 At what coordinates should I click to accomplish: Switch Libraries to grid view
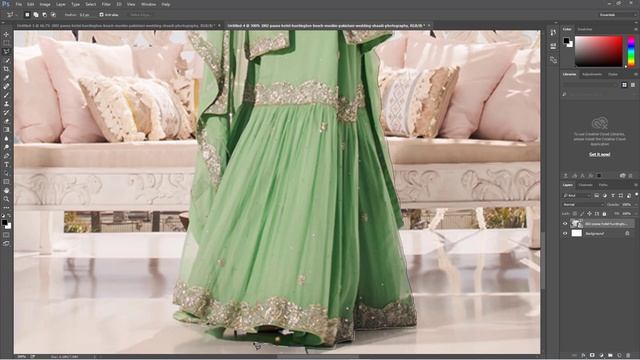pos(624,85)
